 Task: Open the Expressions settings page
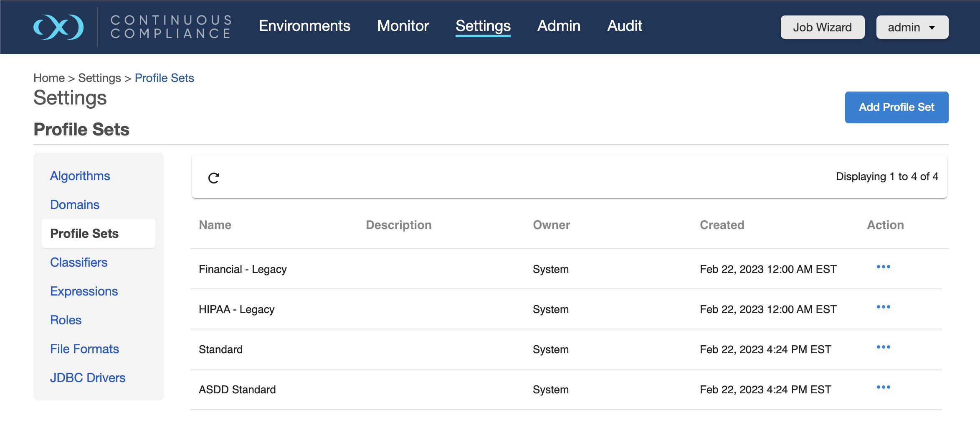pyautogui.click(x=84, y=291)
